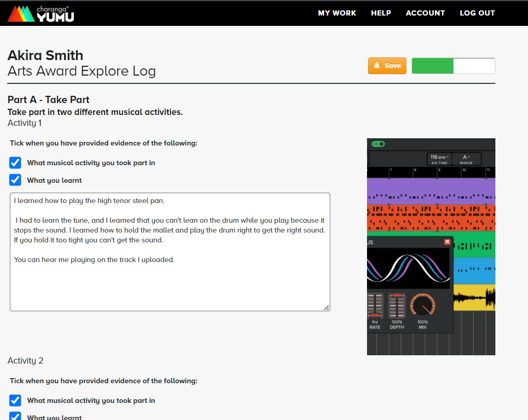Open the HELP menu item
This screenshot has height=420, width=528.
[x=381, y=13]
